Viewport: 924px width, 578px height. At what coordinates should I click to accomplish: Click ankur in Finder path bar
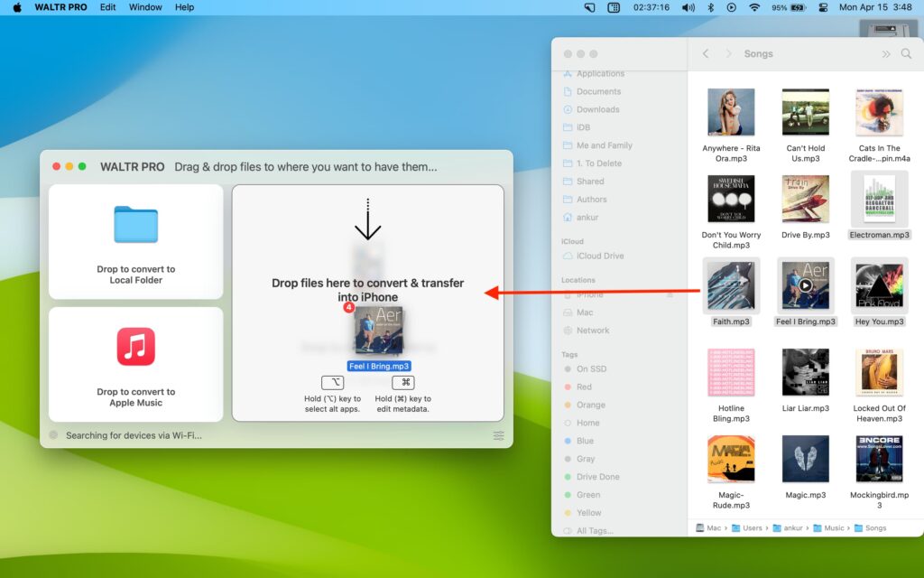pos(788,527)
